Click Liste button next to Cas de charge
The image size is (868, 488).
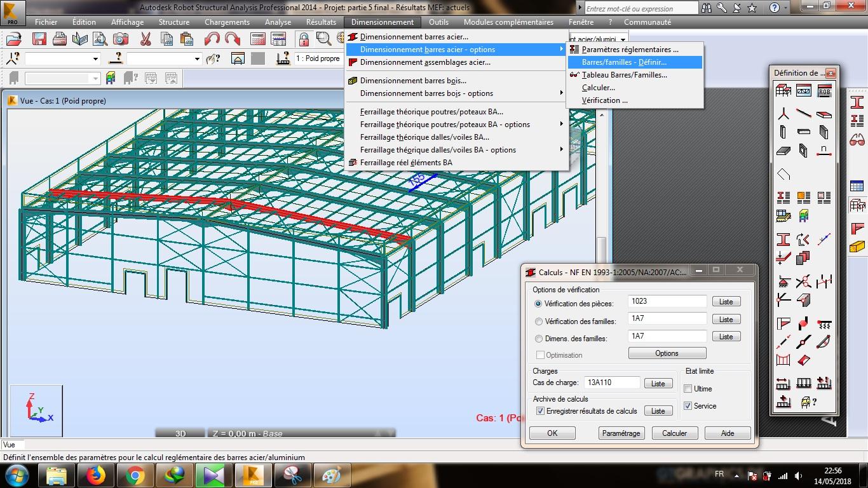pos(658,383)
